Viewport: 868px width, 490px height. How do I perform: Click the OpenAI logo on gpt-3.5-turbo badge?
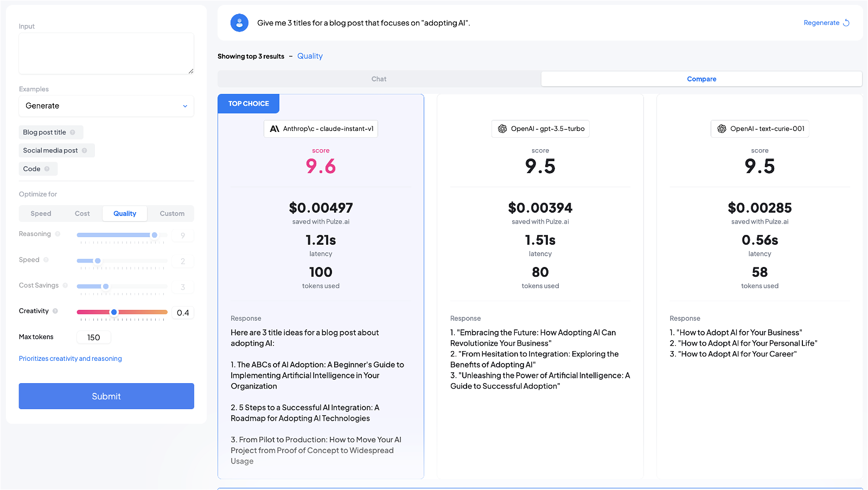[502, 129]
